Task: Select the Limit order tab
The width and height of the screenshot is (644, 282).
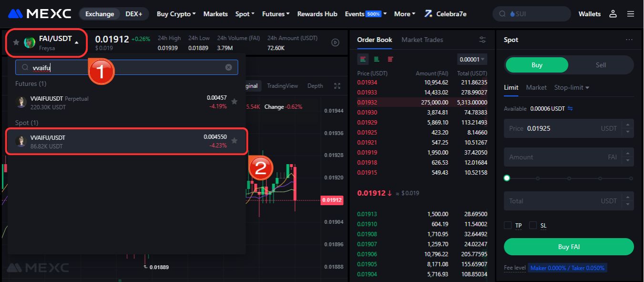Action: coord(511,87)
